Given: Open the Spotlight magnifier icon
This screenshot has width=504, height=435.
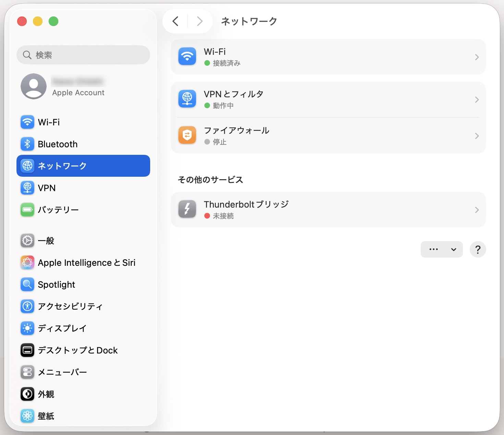Looking at the screenshot, I should tap(27, 284).
